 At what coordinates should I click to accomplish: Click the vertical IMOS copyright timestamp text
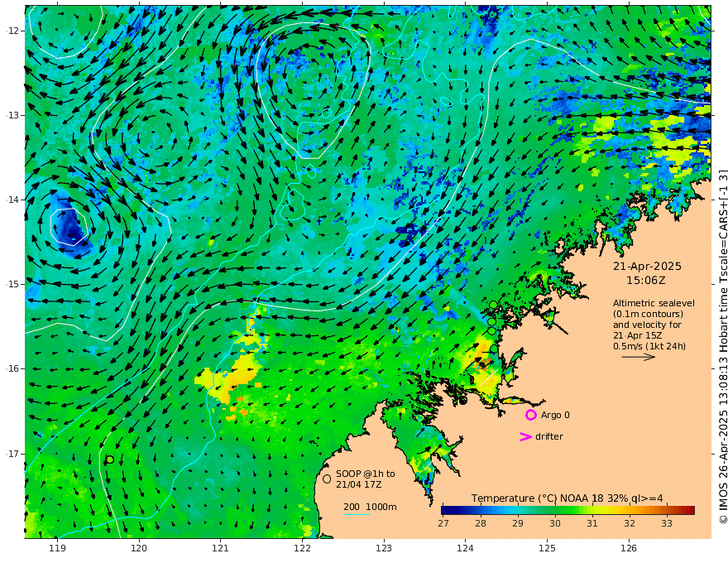[722, 346]
